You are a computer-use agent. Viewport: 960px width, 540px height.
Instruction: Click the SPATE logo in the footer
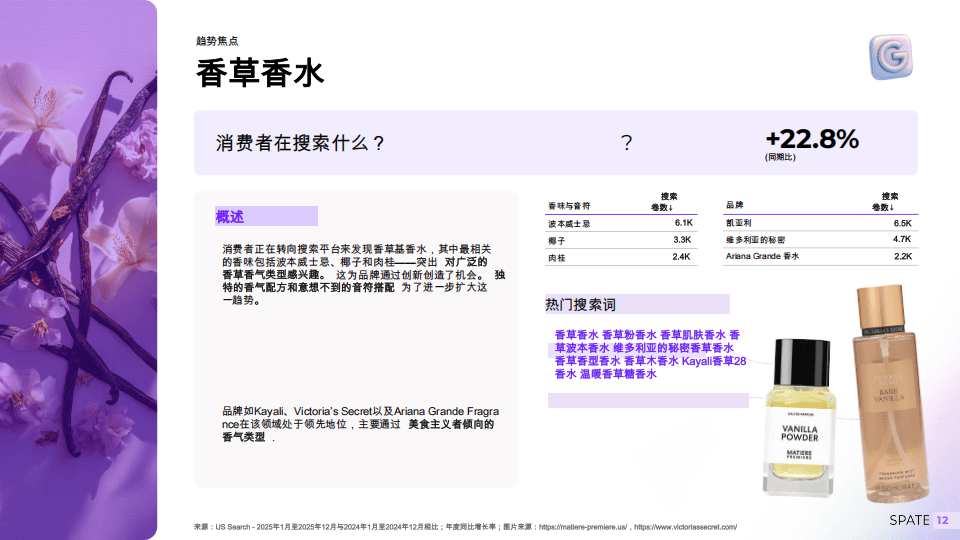(908, 521)
